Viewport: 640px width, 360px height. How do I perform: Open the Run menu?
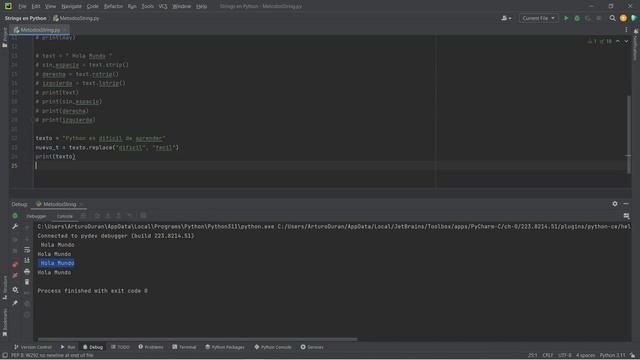tap(132, 6)
